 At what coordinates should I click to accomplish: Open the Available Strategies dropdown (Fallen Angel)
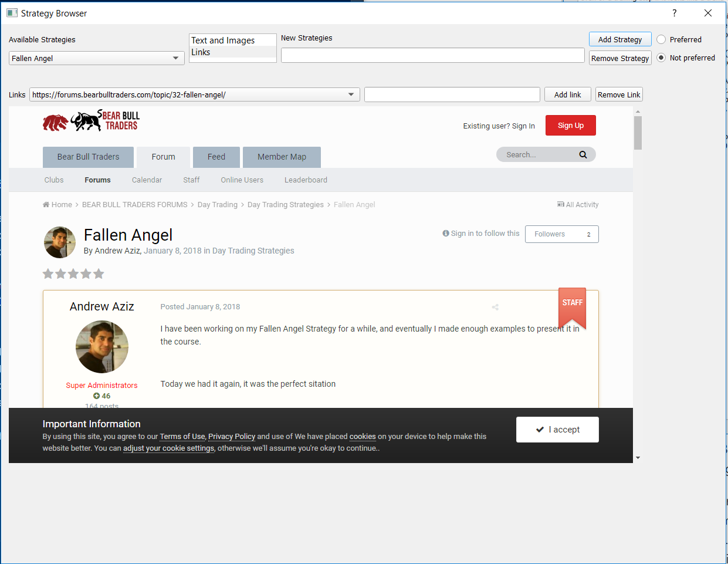tap(97, 58)
